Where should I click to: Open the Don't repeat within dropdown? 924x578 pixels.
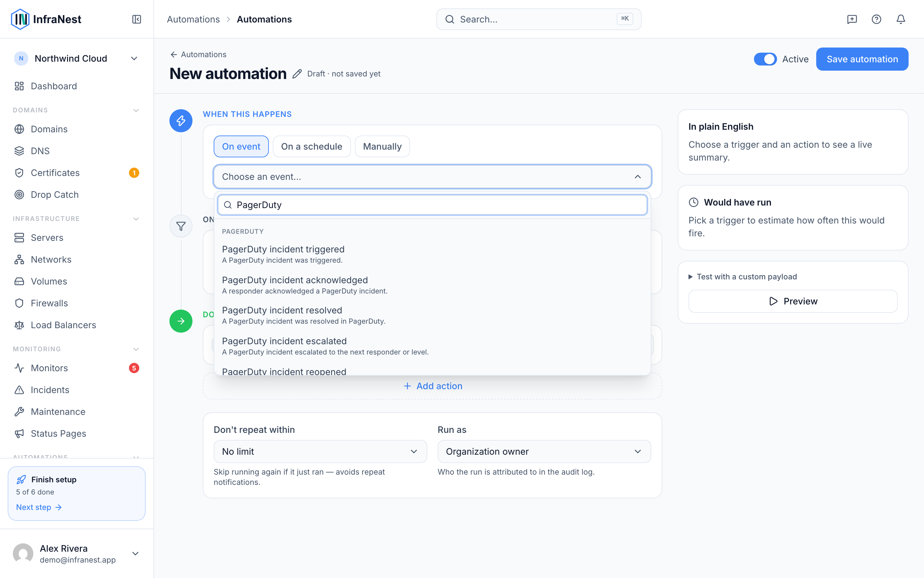point(320,451)
